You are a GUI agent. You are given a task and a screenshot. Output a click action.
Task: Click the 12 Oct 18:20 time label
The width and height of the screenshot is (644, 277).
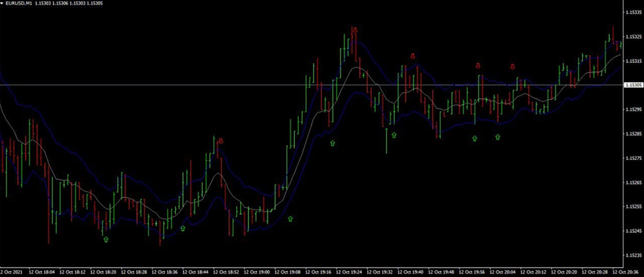(x=103, y=272)
